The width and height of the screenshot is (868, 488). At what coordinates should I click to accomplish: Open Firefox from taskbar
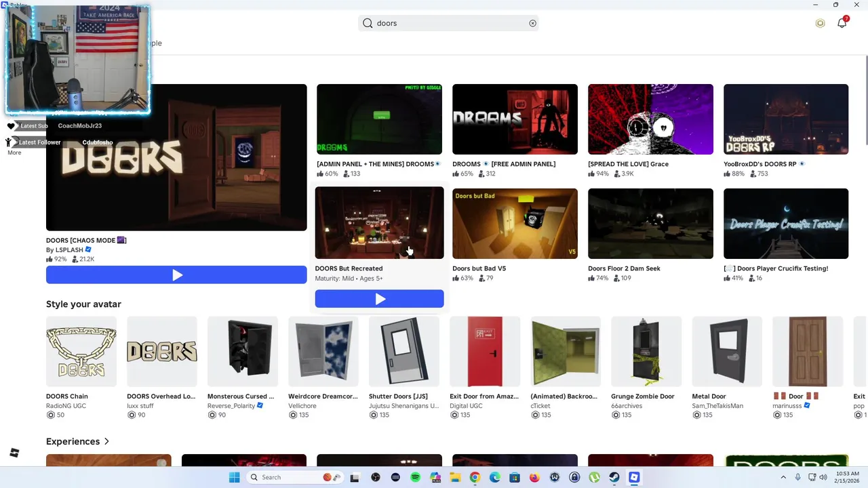[534, 477]
